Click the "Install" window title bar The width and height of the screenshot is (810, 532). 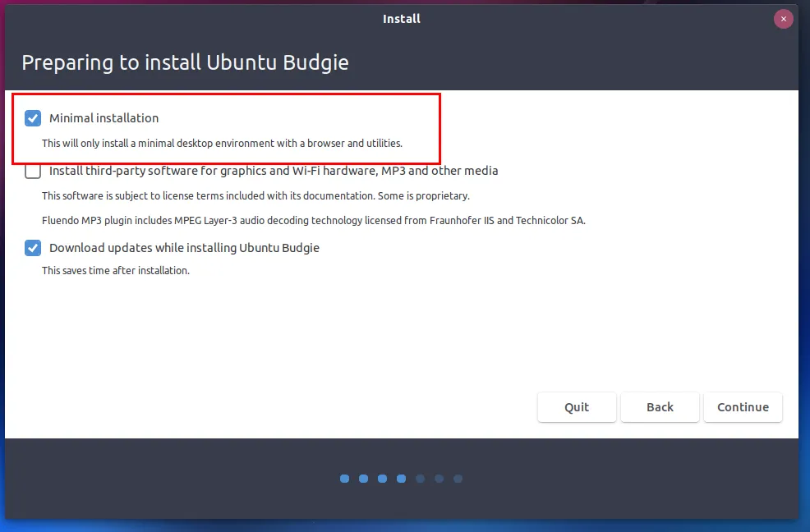[401, 18]
